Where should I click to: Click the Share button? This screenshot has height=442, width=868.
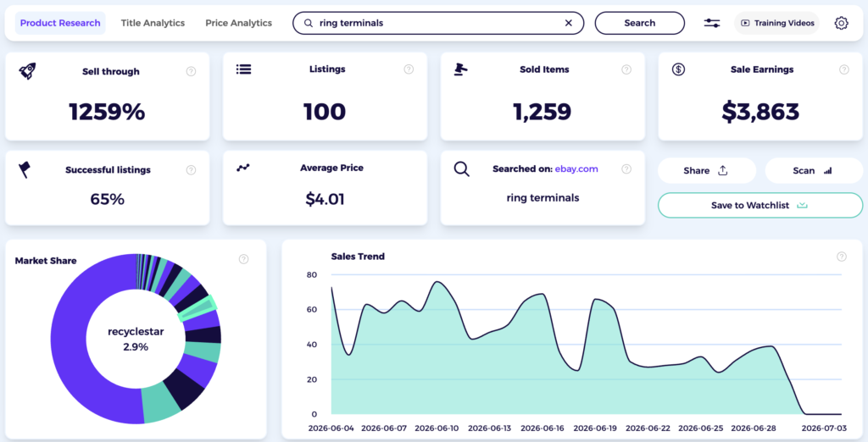(x=707, y=170)
